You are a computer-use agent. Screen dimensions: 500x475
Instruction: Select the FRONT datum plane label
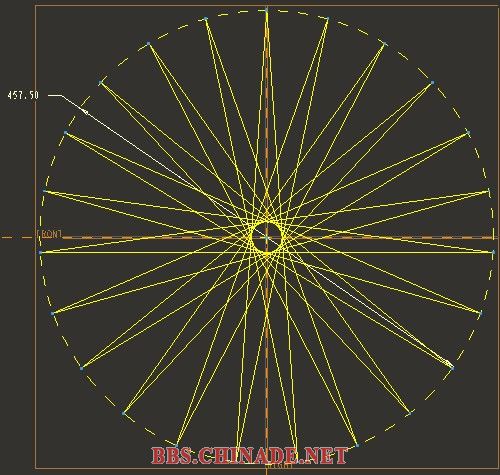pyautogui.click(x=50, y=234)
